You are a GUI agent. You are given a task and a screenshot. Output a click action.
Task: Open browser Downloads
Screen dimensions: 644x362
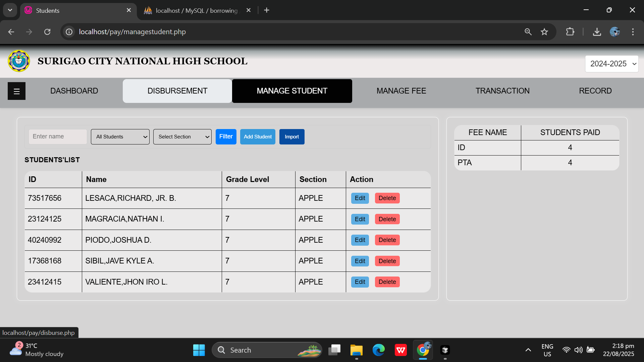597,32
